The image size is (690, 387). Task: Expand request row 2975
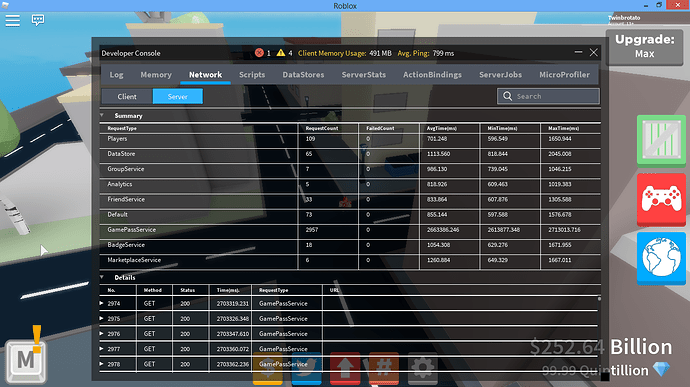102,318
